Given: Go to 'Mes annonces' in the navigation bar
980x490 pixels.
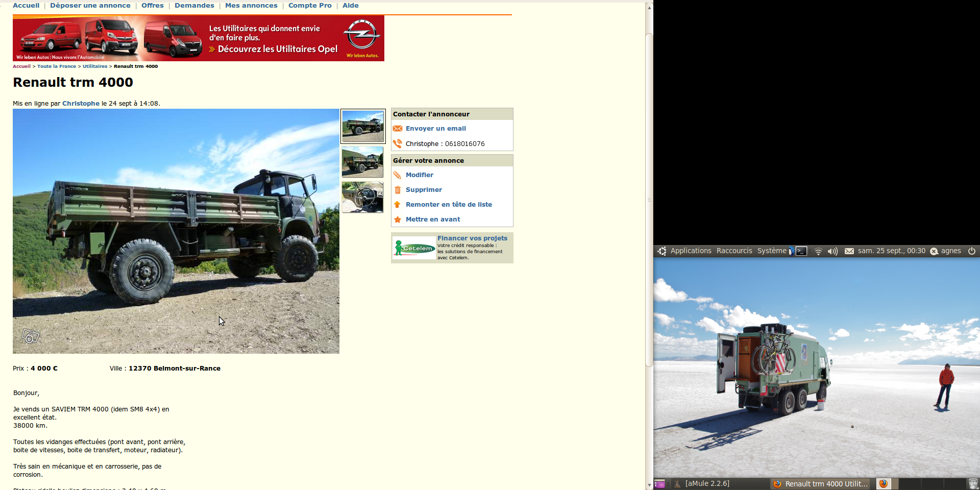Looking at the screenshot, I should coord(251,6).
